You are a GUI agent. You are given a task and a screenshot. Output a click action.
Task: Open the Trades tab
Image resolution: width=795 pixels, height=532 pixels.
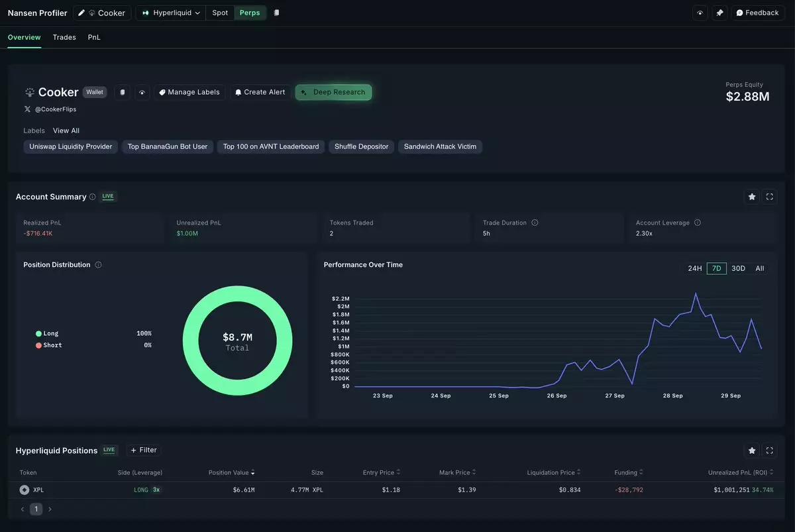click(64, 38)
